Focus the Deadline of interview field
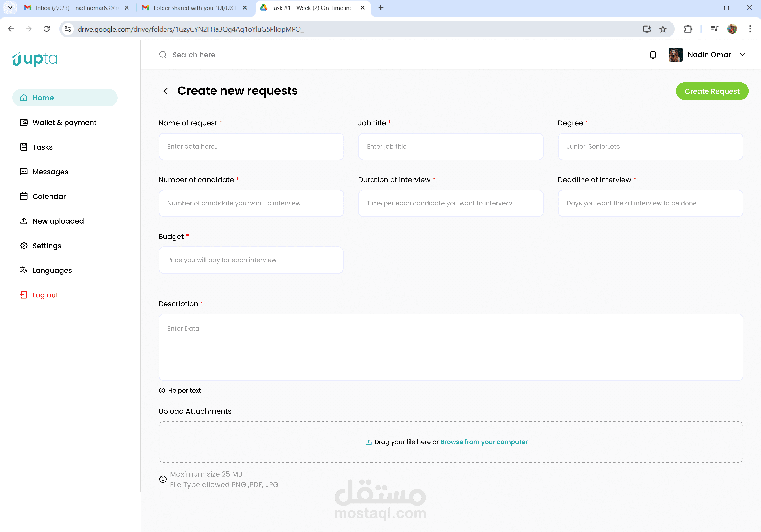The image size is (761, 532). pyautogui.click(x=650, y=203)
